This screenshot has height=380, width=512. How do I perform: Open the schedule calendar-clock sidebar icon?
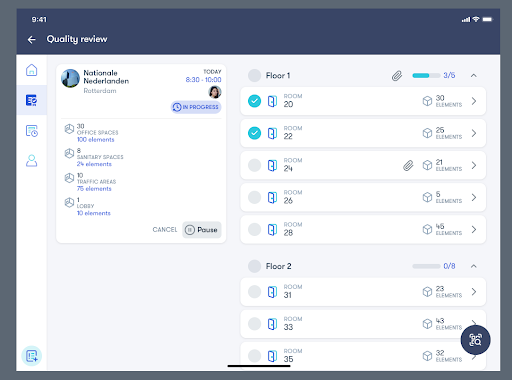(x=32, y=131)
